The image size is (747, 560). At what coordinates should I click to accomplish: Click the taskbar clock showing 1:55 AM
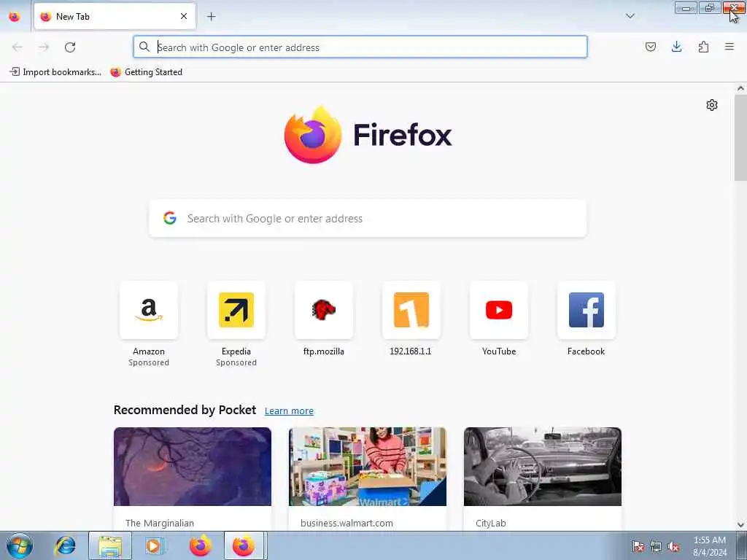coord(710,546)
